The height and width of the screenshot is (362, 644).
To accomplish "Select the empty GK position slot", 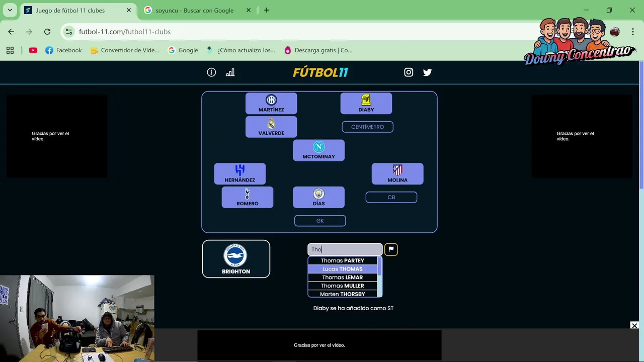I will click(x=320, y=221).
